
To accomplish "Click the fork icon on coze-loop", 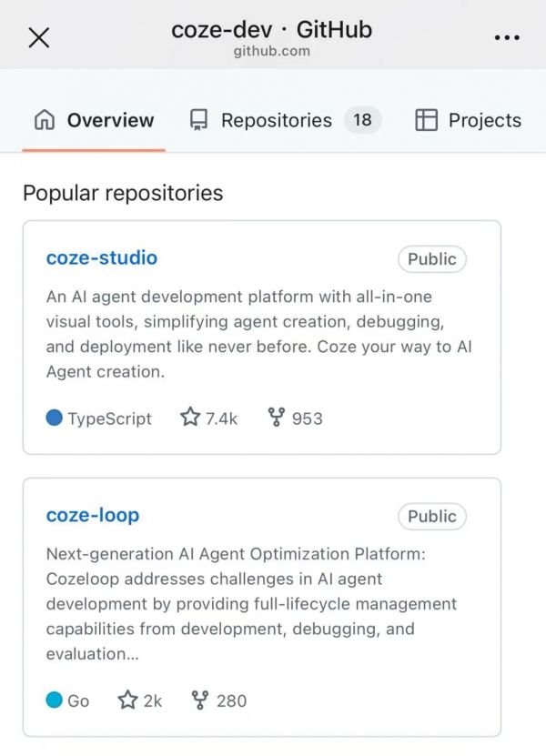I will tap(201, 701).
